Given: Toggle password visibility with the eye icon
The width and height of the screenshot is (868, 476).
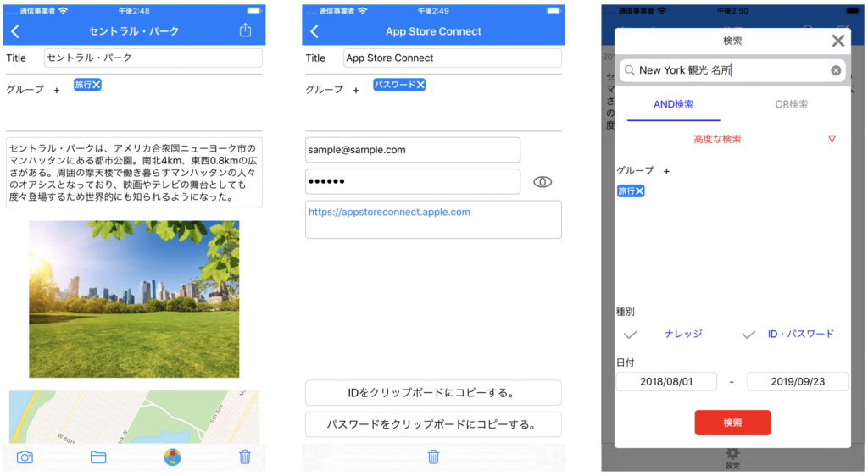Looking at the screenshot, I should (542, 182).
